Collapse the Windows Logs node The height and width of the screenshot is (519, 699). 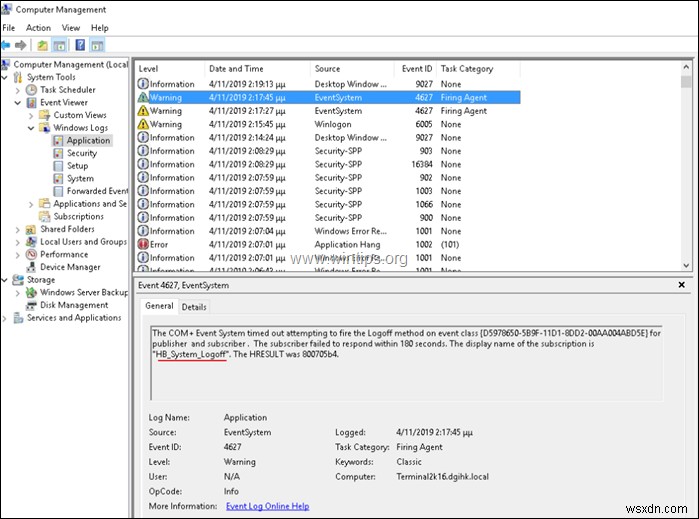(31, 128)
